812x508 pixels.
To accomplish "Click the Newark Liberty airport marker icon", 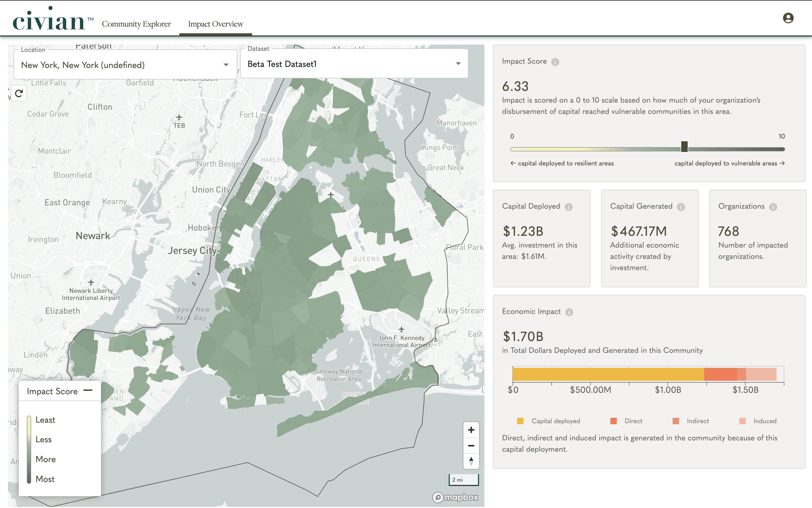I will pos(91,282).
